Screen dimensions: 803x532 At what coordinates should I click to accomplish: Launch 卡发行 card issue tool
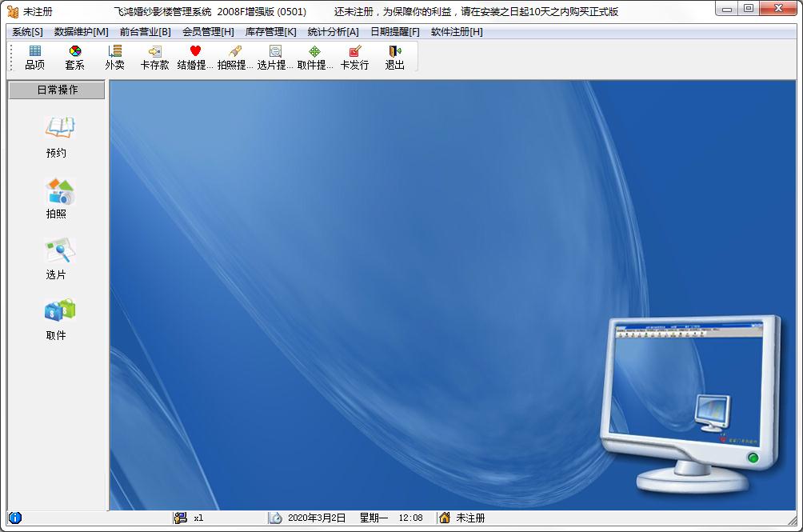(354, 58)
